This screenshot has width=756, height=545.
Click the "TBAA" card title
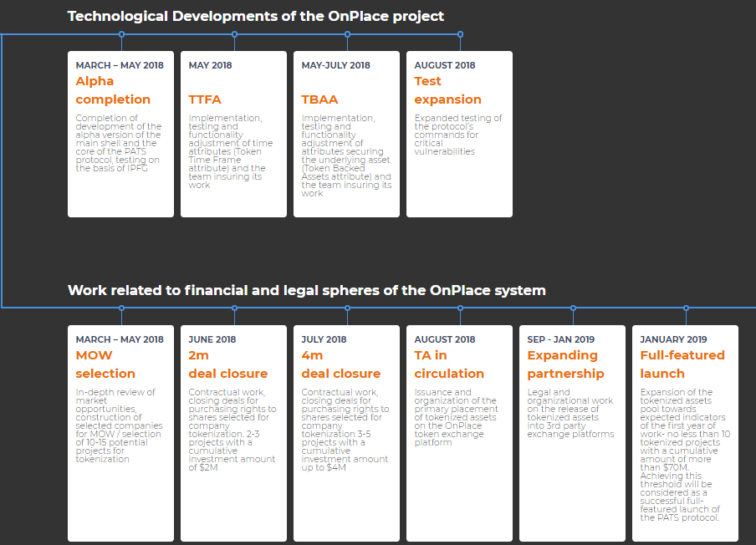pos(319,99)
